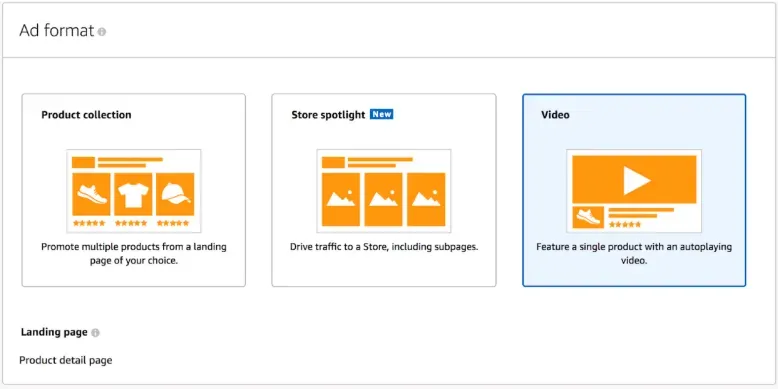The height and width of the screenshot is (389, 778).
Task: Click the 'Promote multiple products' description text
Action: point(133,254)
